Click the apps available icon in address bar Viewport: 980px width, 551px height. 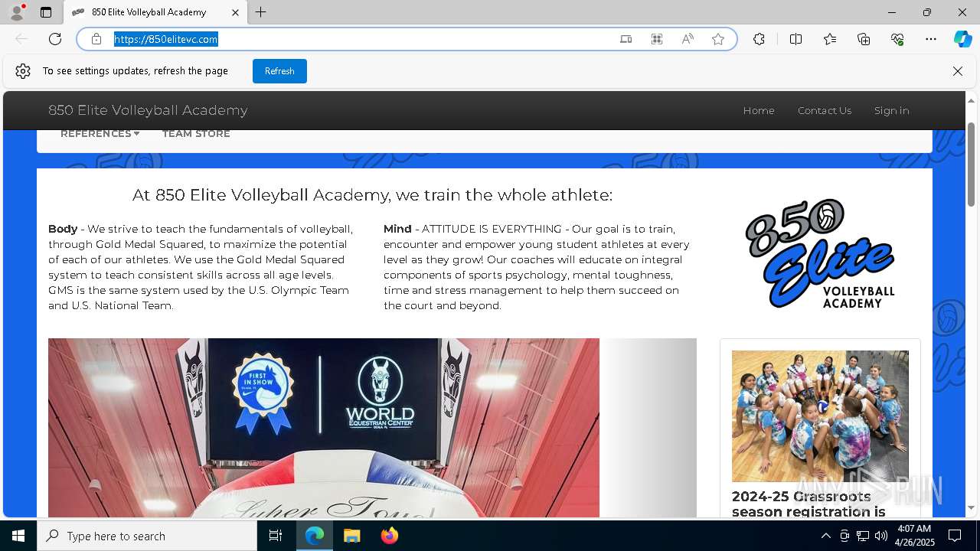[657, 39]
